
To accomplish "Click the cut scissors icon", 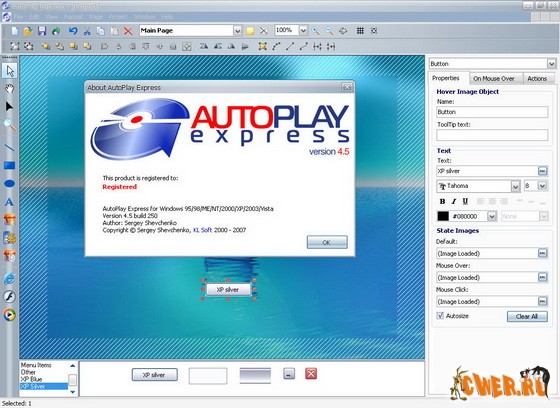I will point(87,31).
